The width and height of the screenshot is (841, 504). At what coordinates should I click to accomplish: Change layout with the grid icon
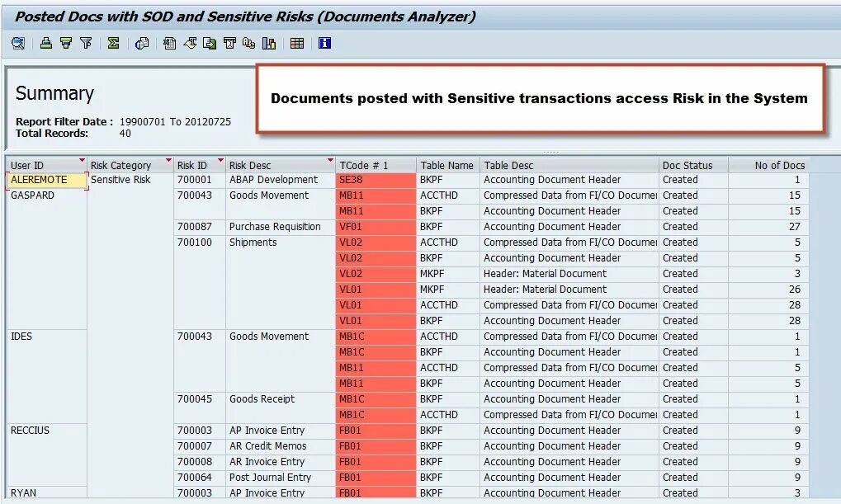pyautogui.click(x=297, y=44)
